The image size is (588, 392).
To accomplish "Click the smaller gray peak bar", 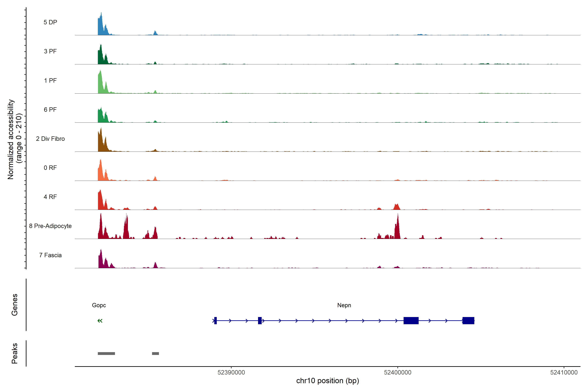I will click(x=155, y=353).
